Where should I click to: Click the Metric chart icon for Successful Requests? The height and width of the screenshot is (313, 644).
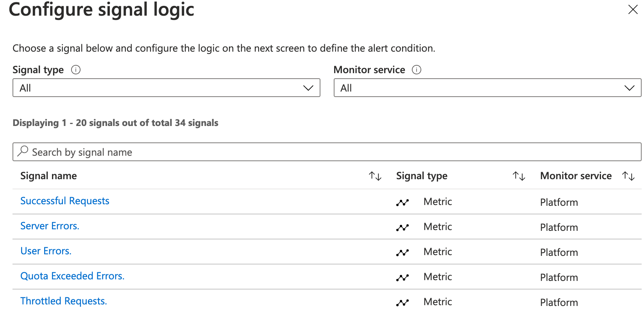(x=402, y=202)
